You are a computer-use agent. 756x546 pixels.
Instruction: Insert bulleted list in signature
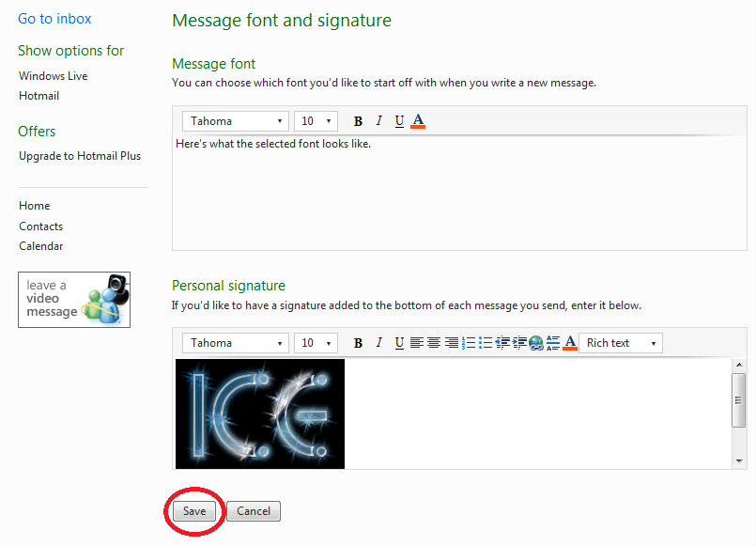pos(486,343)
